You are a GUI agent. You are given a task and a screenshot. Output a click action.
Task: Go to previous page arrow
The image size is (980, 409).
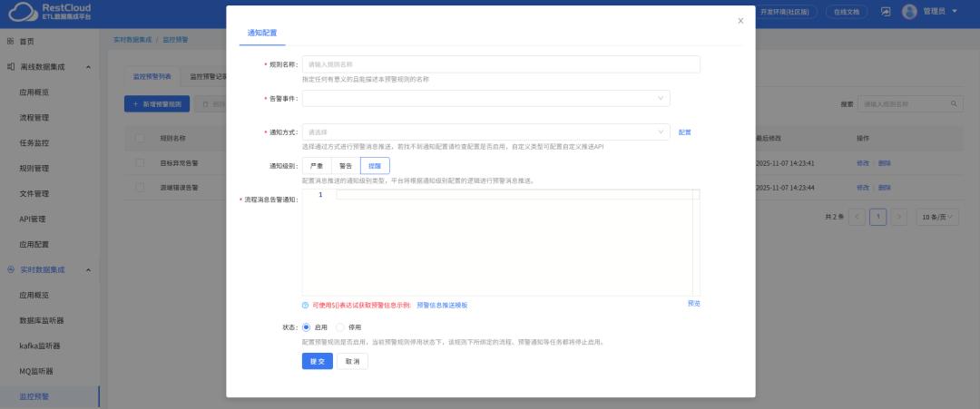point(857,217)
